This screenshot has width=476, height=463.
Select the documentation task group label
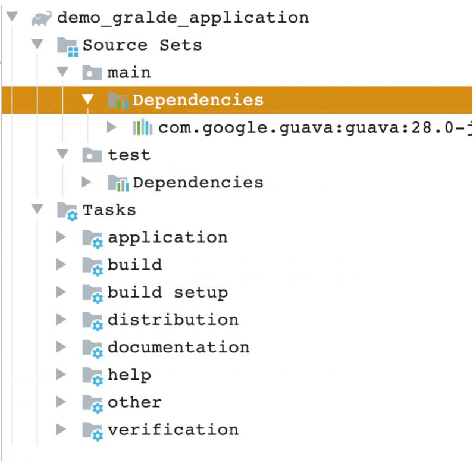click(x=178, y=348)
